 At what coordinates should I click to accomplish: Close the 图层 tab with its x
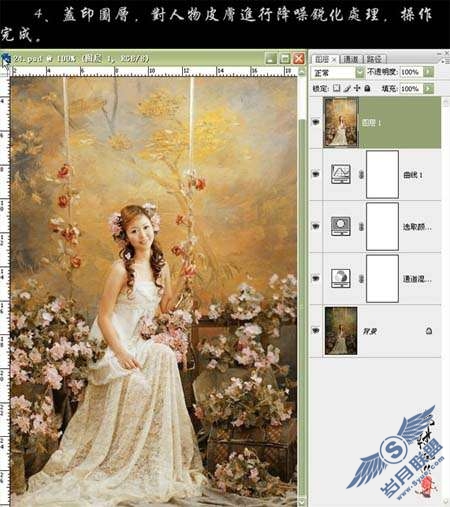tap(334, 60)
